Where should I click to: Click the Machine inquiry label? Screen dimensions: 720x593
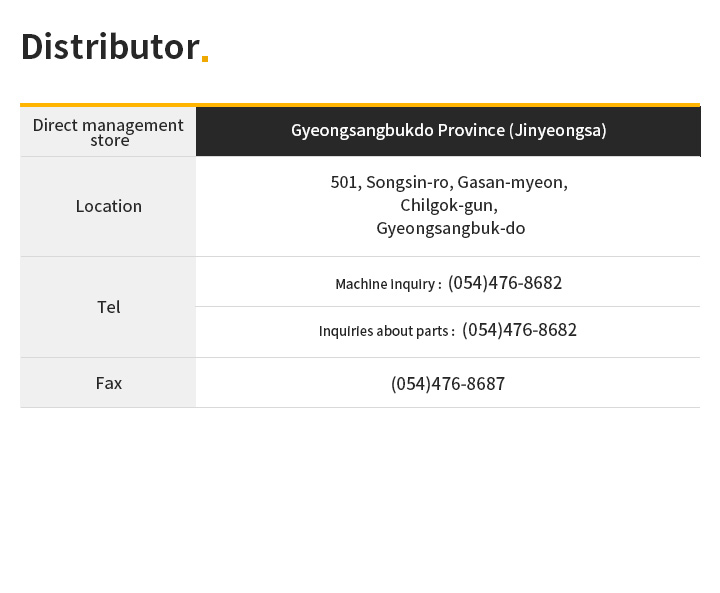coord(388,284)
